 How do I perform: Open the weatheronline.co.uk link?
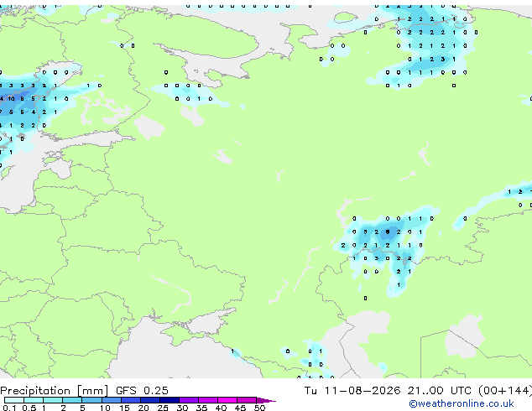pos(462,403)
